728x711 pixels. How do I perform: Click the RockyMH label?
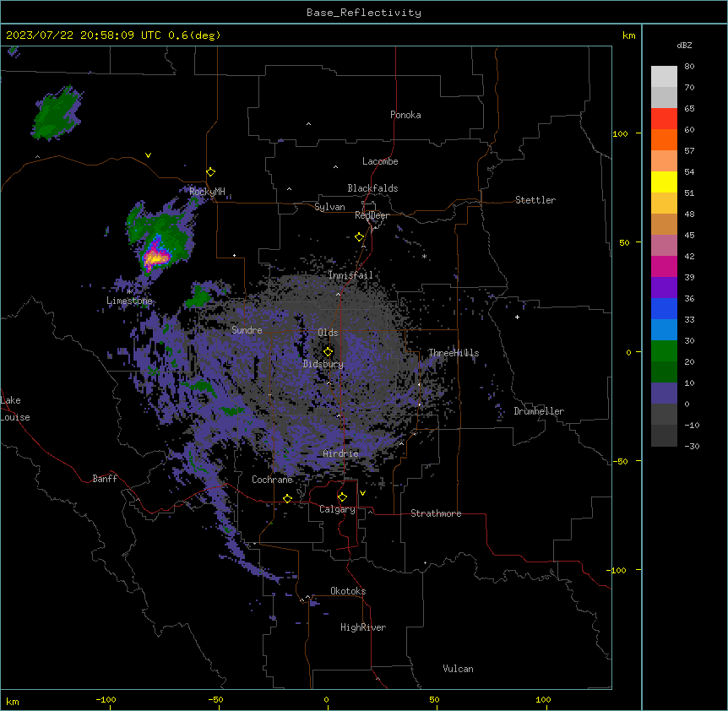click(207, 192)
